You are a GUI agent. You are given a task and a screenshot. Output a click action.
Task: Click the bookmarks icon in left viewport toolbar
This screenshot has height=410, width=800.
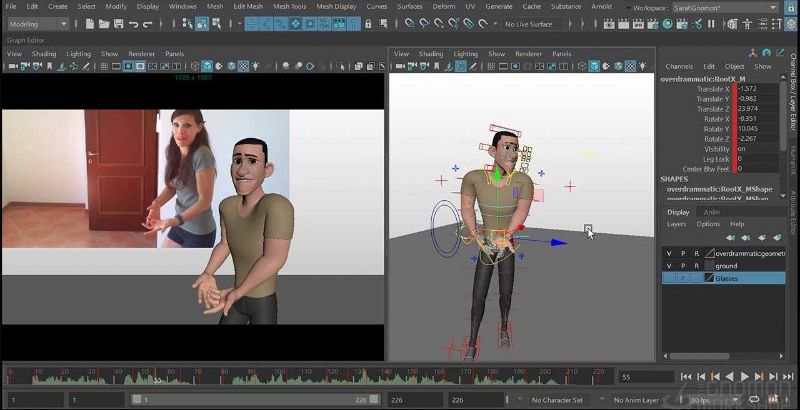(49, 66)
